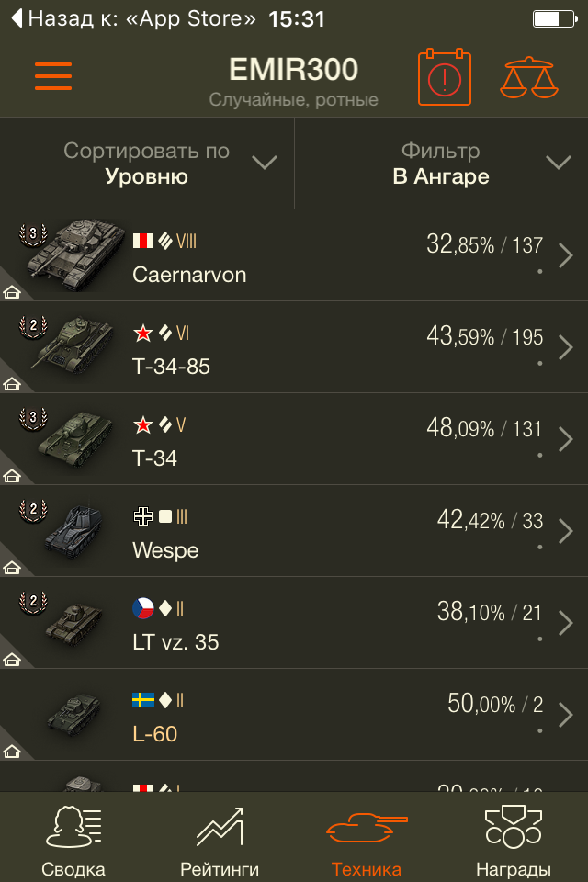The width and height of the screenshot is (588, 882).
Task: Expand Caernarvon details chevron
Action: pyautogui.click(x=565, y=255)
